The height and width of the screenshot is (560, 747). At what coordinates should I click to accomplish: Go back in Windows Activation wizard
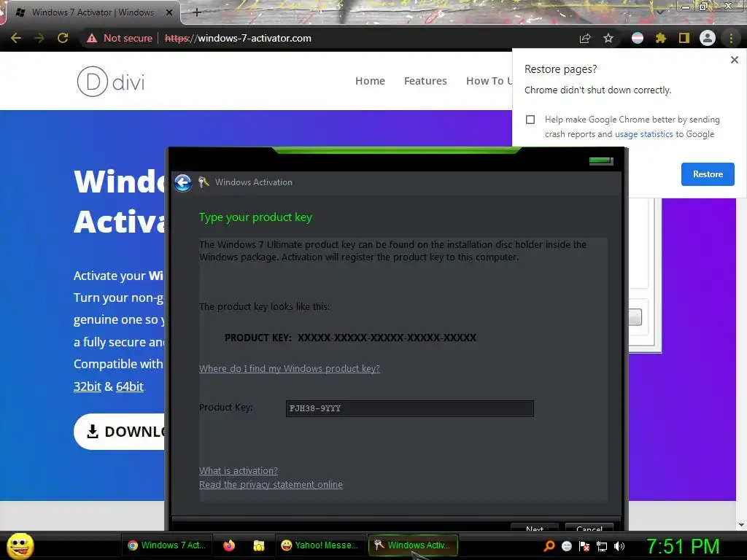183,182
